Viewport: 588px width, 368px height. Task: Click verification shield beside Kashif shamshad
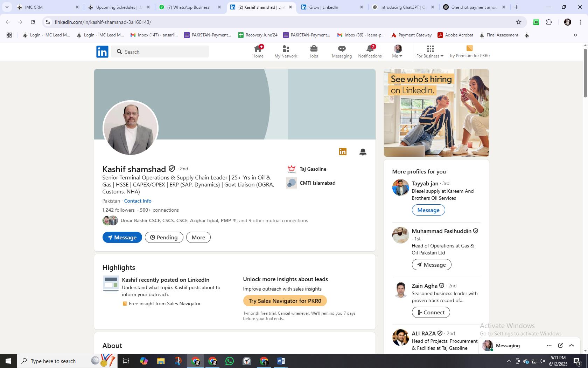coord(172,169)
